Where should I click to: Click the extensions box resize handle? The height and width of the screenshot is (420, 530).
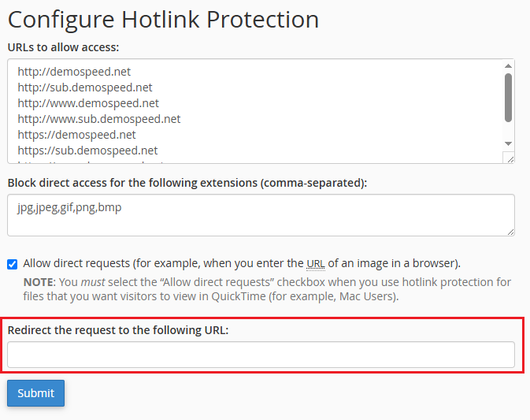coord(510,231)
